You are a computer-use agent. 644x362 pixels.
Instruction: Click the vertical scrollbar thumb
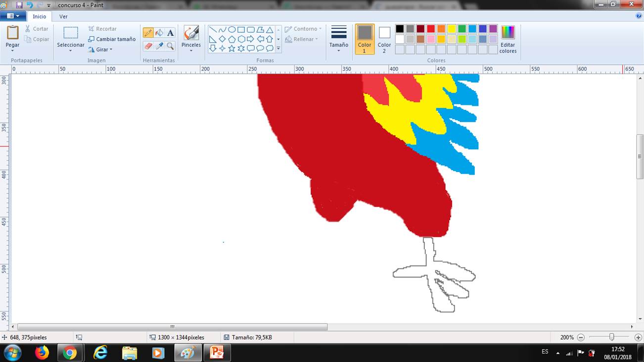[640, 156]
